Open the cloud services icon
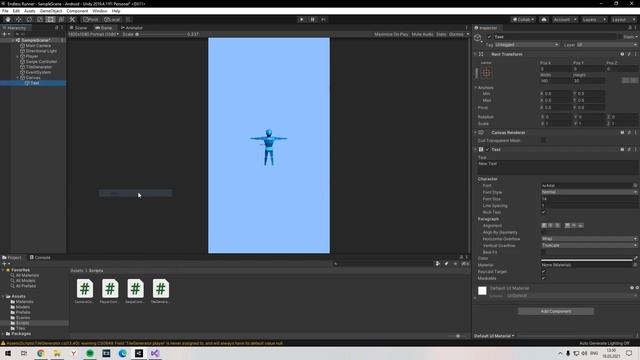Screen dimensions: 640x360 tap(544, 20)
